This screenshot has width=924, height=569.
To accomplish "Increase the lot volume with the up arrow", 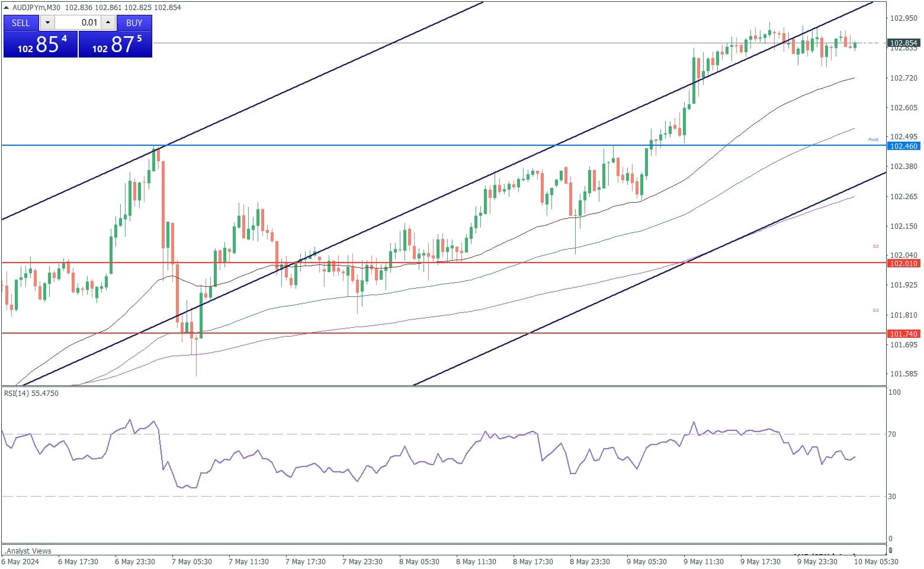I will [x=108, y=23].
